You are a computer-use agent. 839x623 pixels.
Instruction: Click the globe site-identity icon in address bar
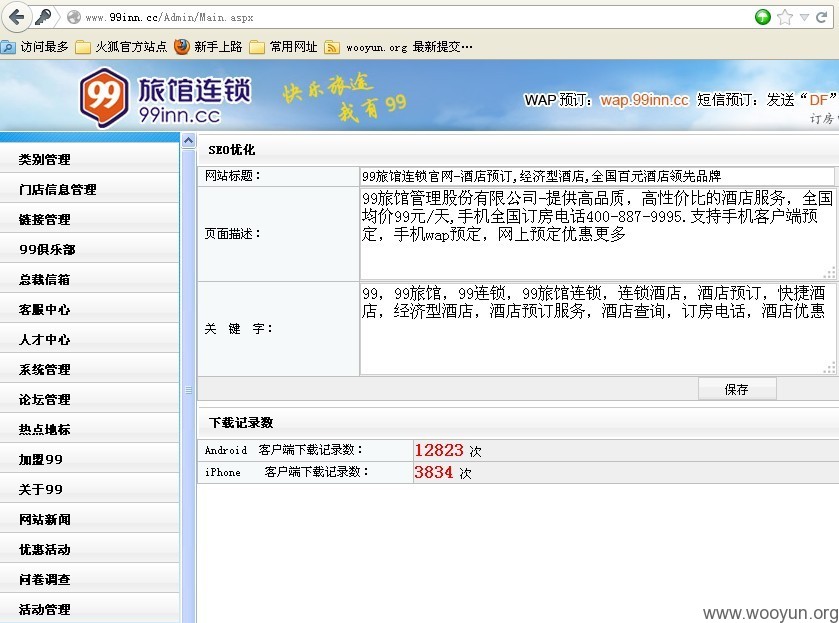pos(74,17)
